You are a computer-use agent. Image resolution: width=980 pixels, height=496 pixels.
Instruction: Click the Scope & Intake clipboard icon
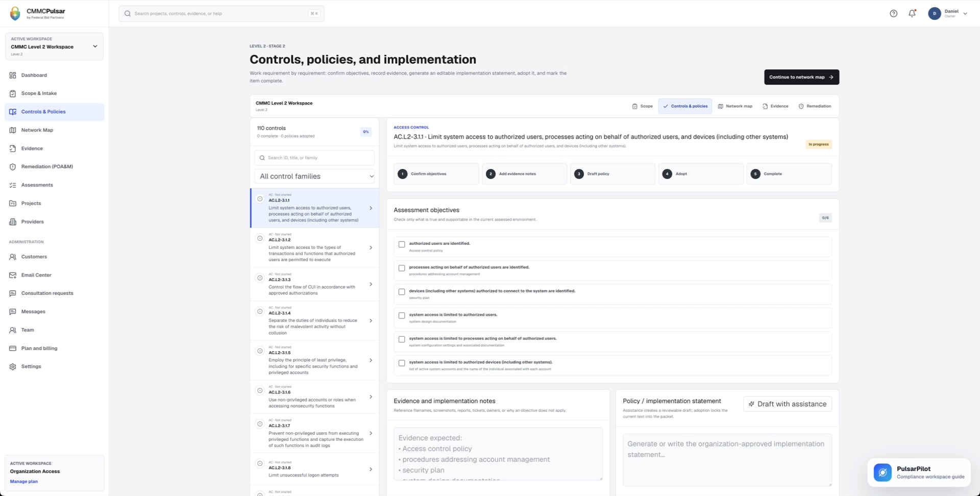(x=13, y=93)
